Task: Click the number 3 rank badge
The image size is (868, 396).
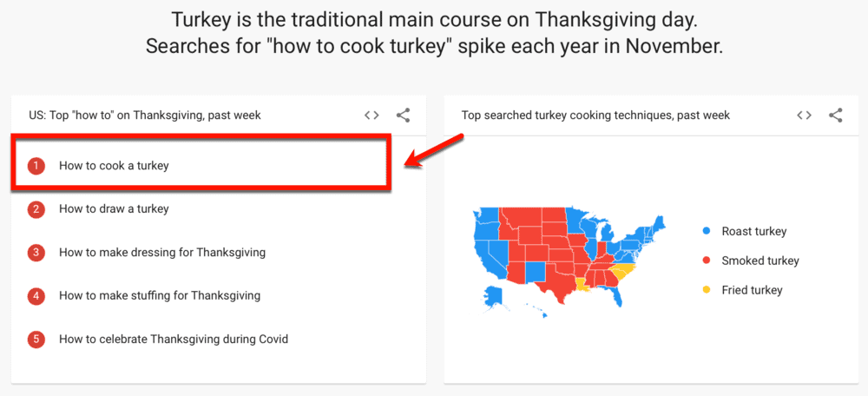Action: click(36, 252)
